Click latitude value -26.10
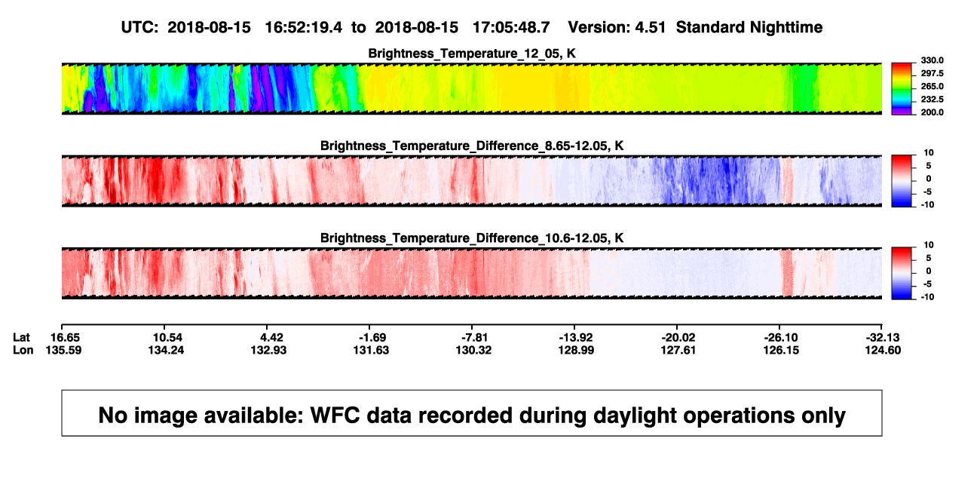Viewport: 980px width, 503px height. click(x=779, y=337)
